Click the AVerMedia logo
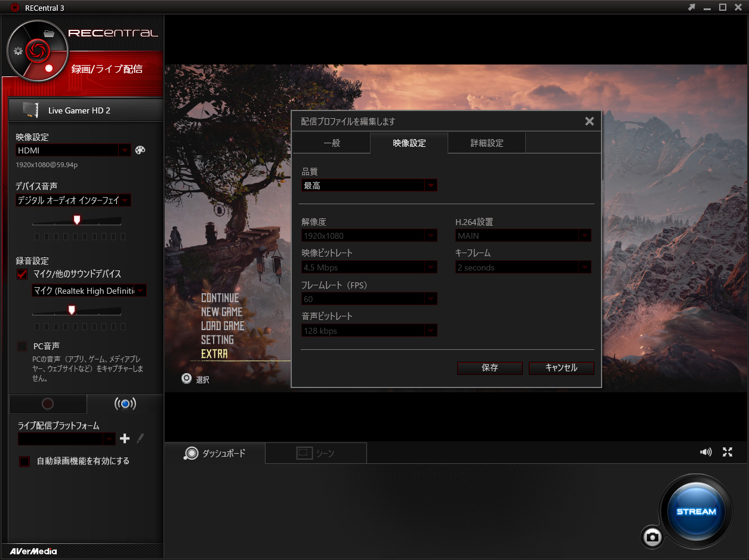Image resolution: width=749 pixels, height=560 pixels. click(x=33, y=551)
